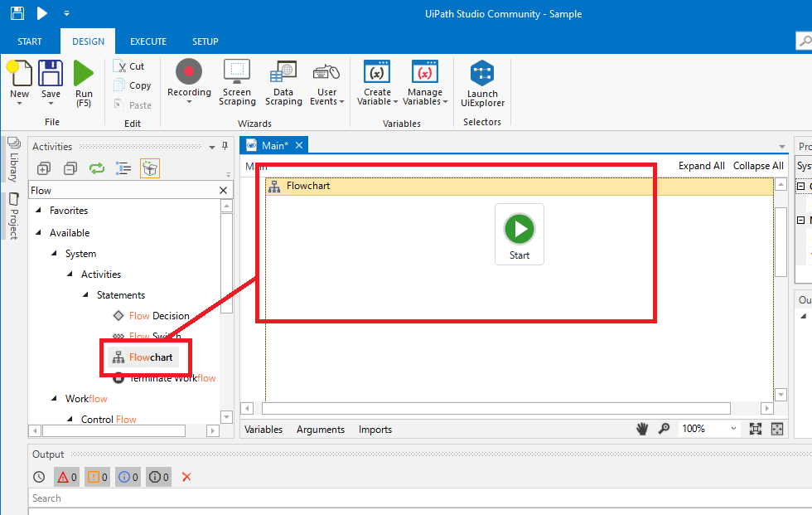Clear the Flow activities search text
Screen dimensions: 812x515
tap(222, 191)
